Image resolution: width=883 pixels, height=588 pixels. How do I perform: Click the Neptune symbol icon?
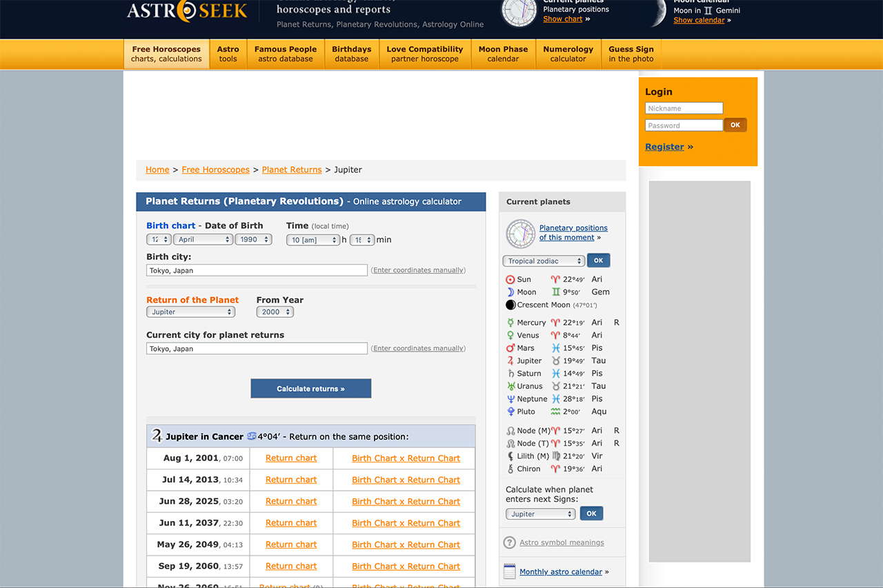[510, 399]
